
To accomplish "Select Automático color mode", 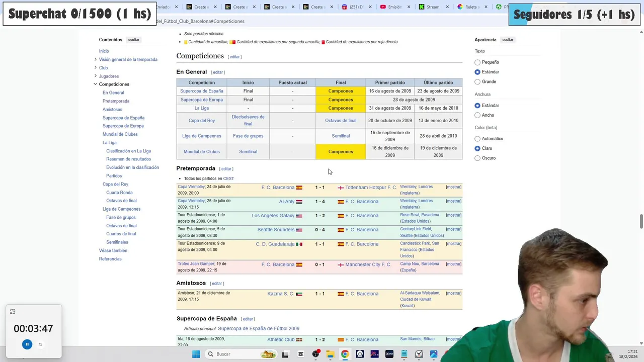I will (477, 139).
